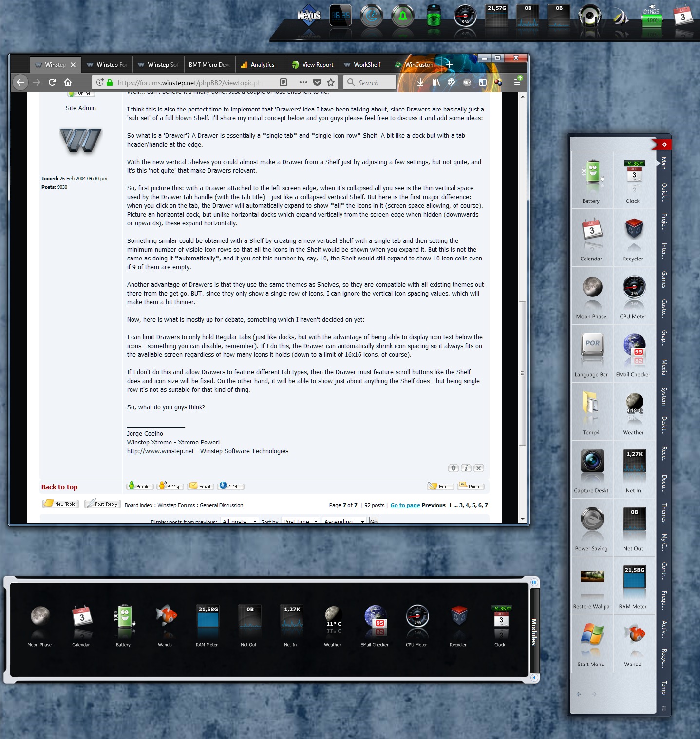
Task: Open Moon Phase in the right shelf
Action: [x=592, y=288]
